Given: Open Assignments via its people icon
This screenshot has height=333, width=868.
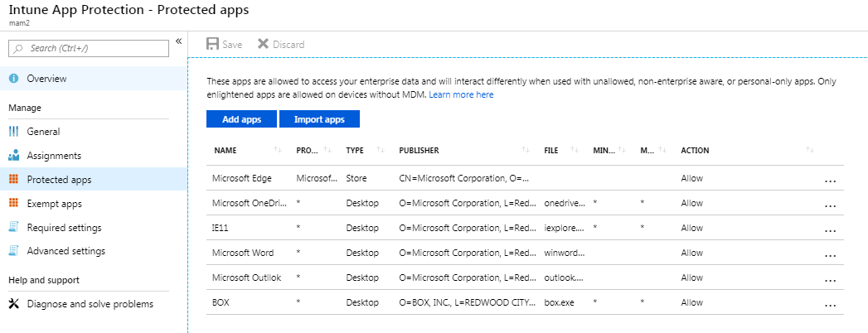Looking at the screenshot, I should (x=14, y=156).
